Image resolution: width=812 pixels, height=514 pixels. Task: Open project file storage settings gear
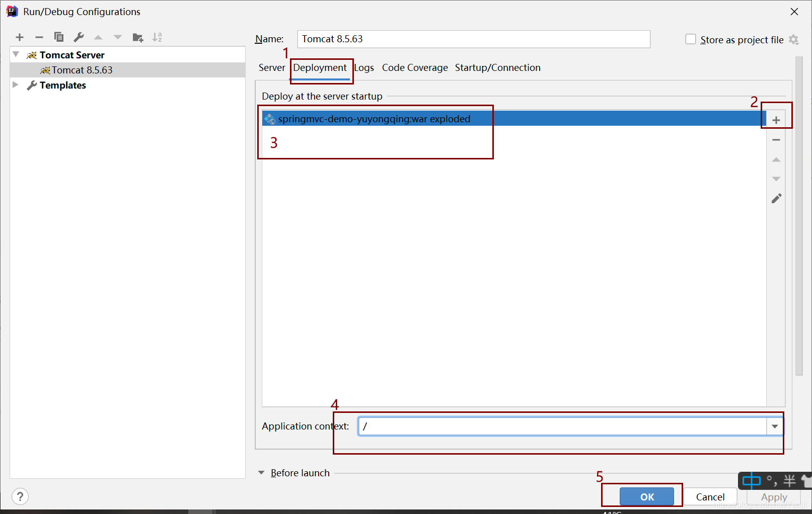(794, 40)
